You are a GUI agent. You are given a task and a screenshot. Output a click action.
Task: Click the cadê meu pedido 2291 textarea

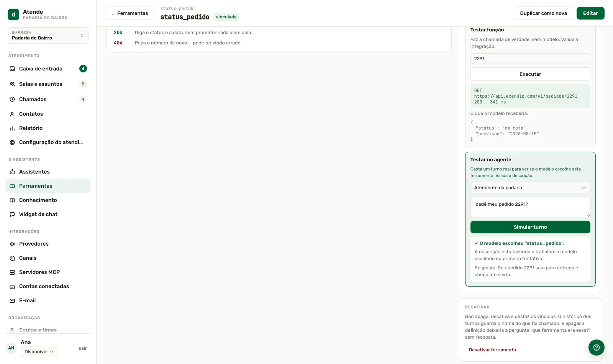click(530, 207)
